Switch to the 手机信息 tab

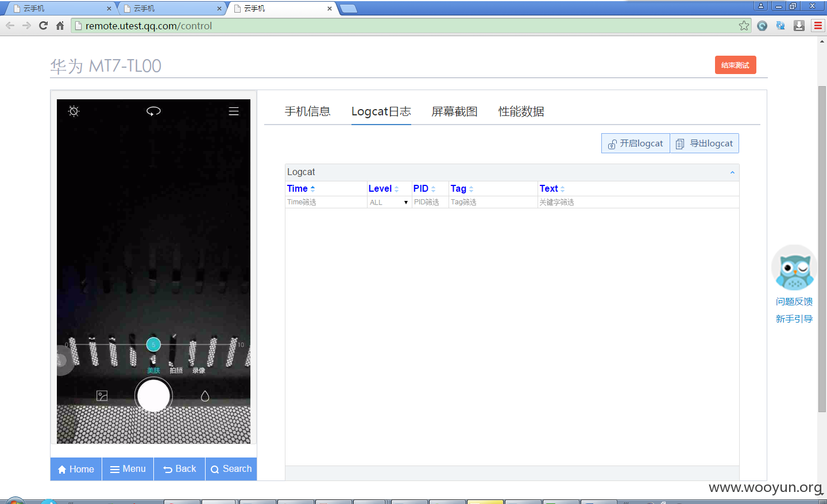[x=308, y=111]
